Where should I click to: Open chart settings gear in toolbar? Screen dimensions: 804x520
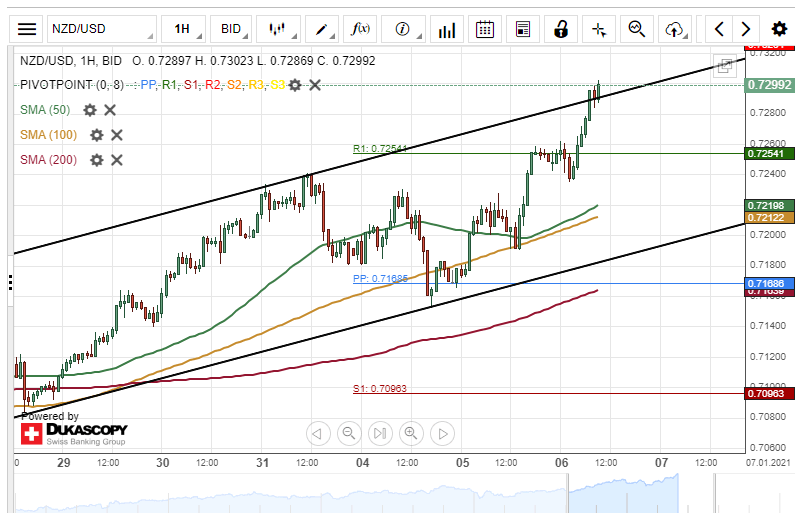pos(779,29)
